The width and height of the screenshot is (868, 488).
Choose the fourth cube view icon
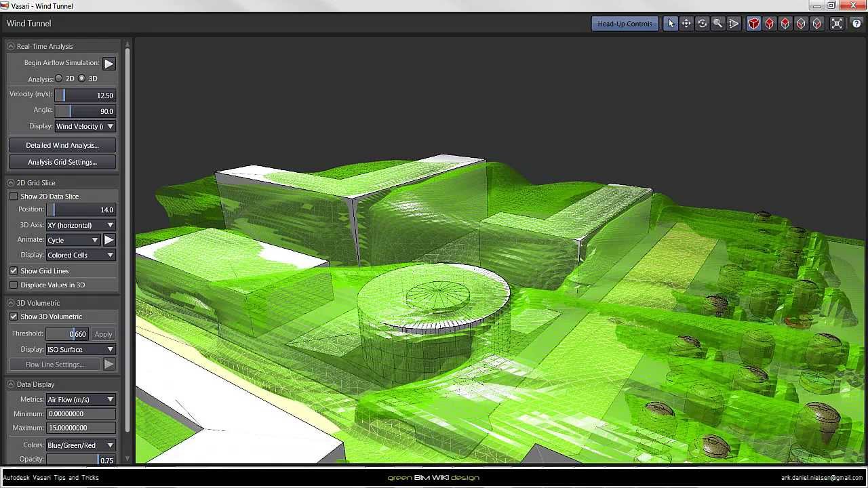click(800, 24)
